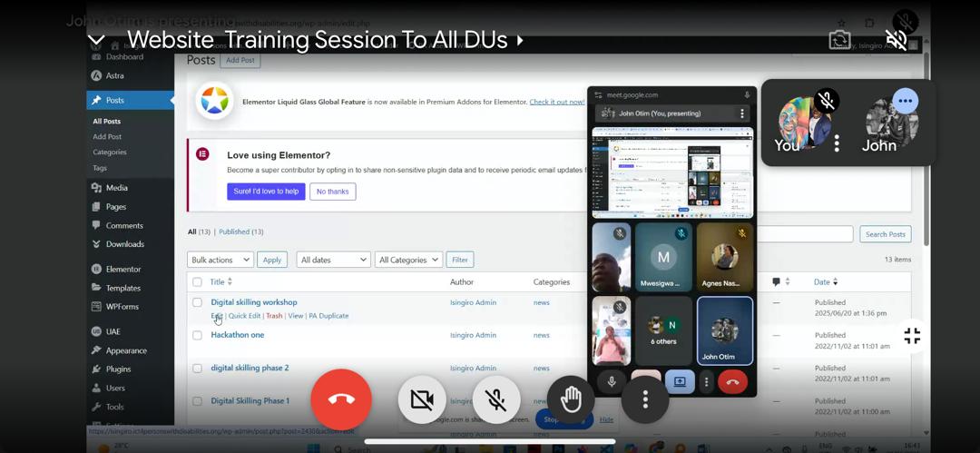Raise your hand in the meeting
This screenshot has height=453, width=980.
click(x=571, y=399)
